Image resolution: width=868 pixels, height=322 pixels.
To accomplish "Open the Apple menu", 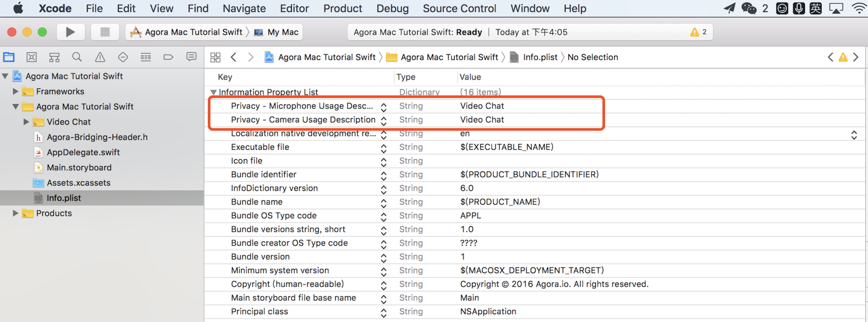I will coord(18,8).
